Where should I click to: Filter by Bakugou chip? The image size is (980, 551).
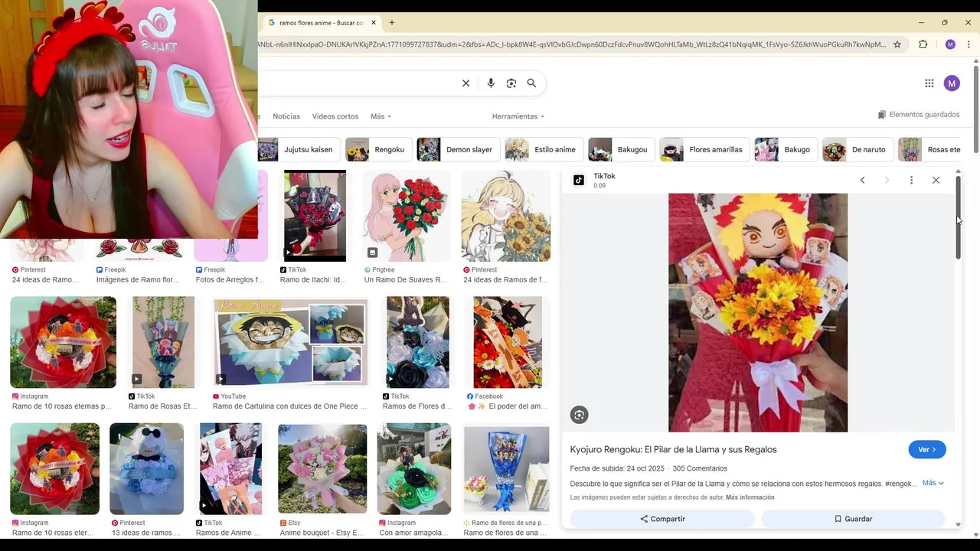pos(622,150)
